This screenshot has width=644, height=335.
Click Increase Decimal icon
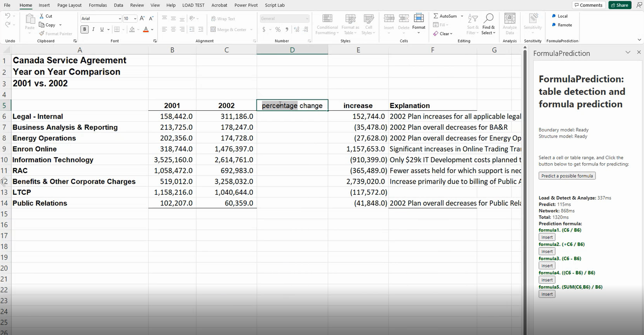tap(297, 30)
